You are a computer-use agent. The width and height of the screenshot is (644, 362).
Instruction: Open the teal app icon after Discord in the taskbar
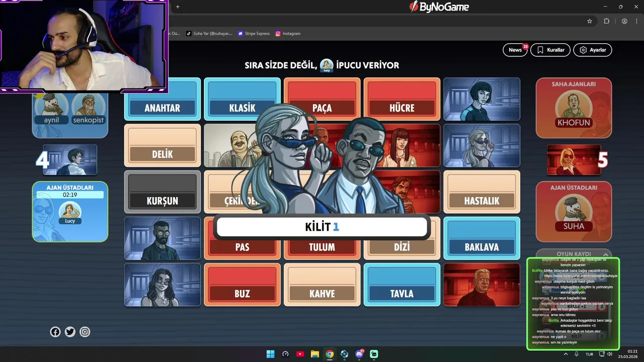pos(374,354)
